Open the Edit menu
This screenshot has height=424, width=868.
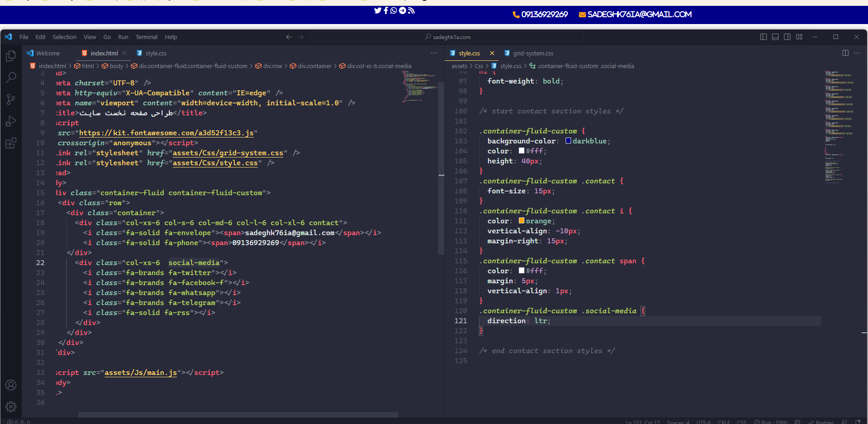40,37
